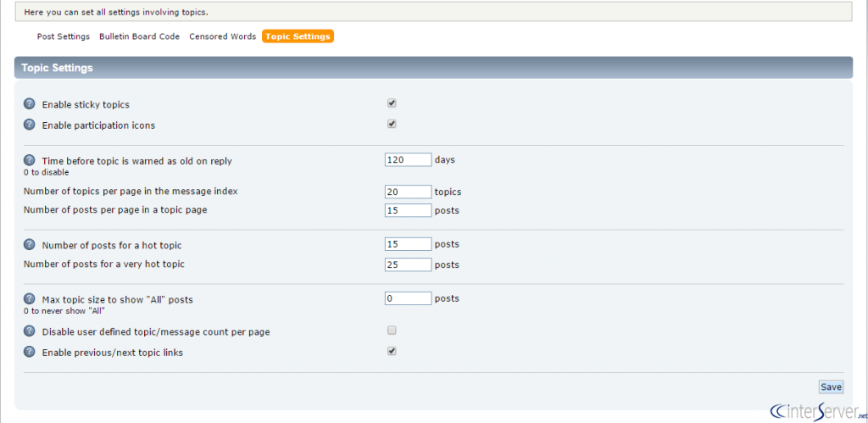Click Number of posts for a hot topic label

click(x=112, y=245)
